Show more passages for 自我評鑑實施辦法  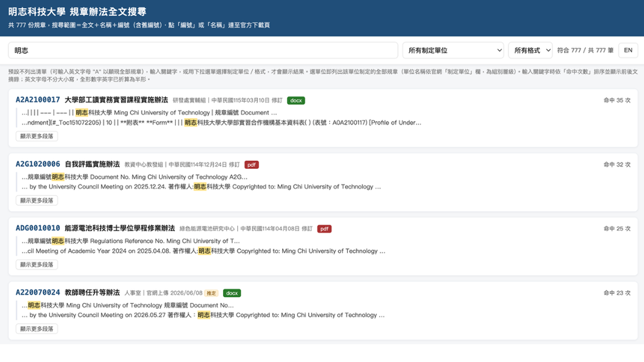click(37, 200)
